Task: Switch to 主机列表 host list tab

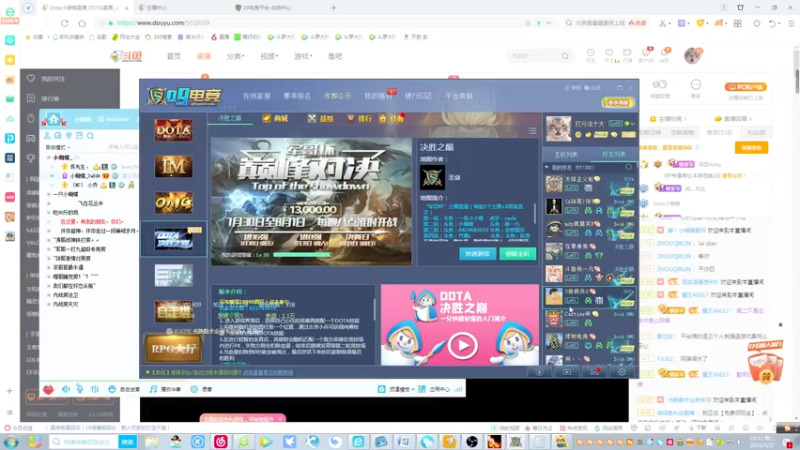Action: click(x=566, y=154)
